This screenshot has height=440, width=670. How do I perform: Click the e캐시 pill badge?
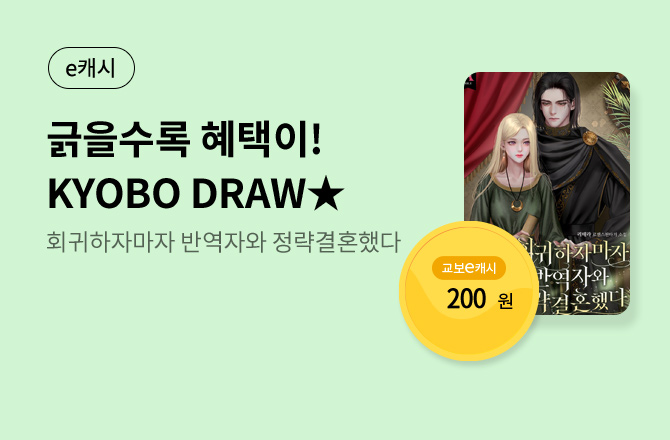[91, 68]
